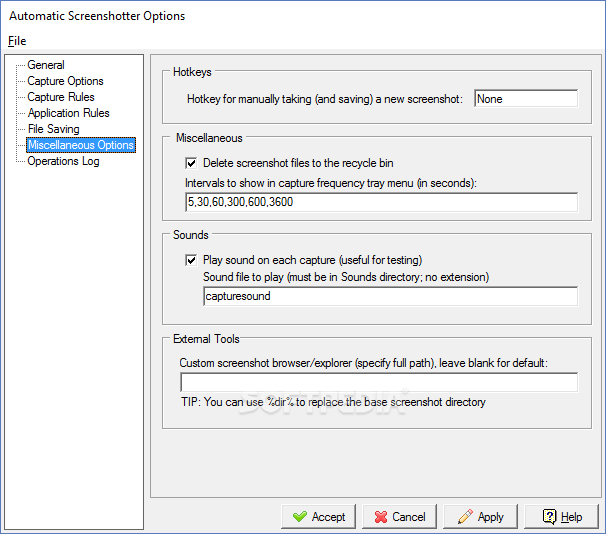Screen dimensions: 606x534
Task: Select General in the options tree
Action: pyautogui.click(x=46, y=65)
